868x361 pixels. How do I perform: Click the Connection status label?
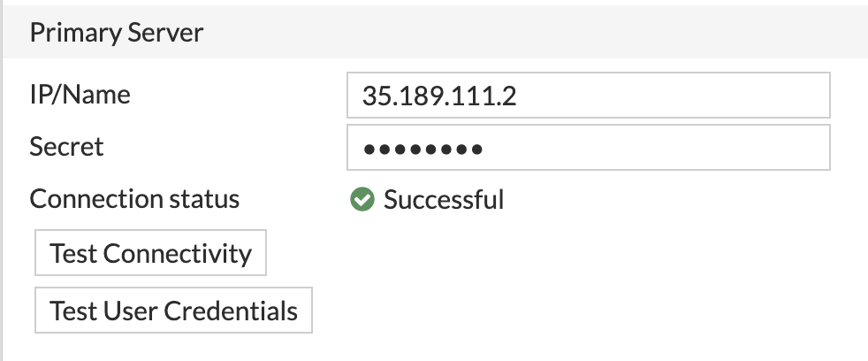point(134,199)
